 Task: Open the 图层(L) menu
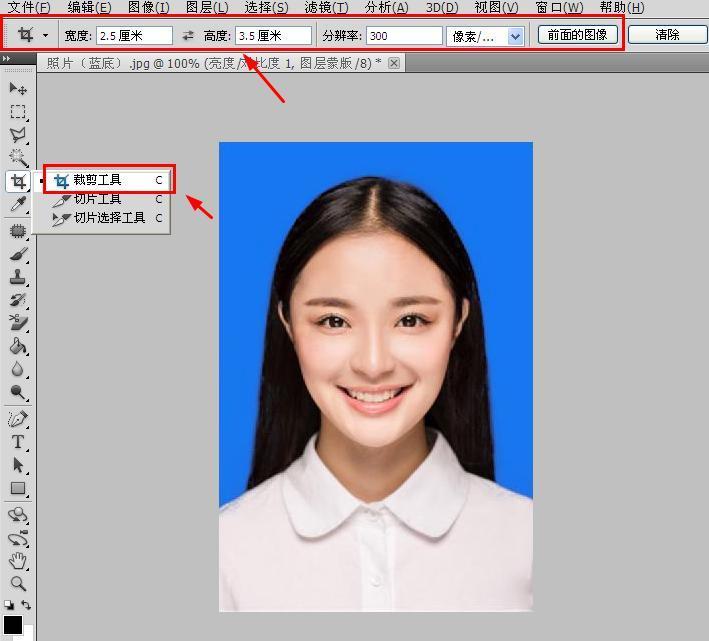[x=207, y=7]
